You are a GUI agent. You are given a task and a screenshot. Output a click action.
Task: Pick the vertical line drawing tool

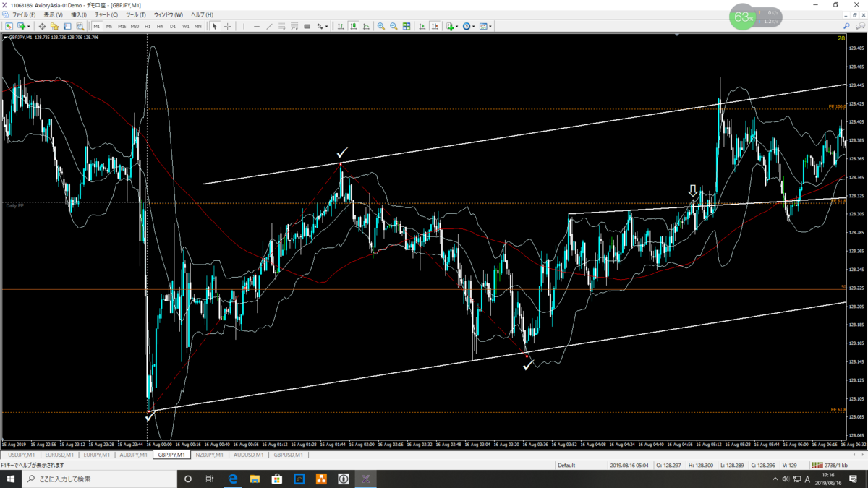pyautogui.click(x=244, y=26)
